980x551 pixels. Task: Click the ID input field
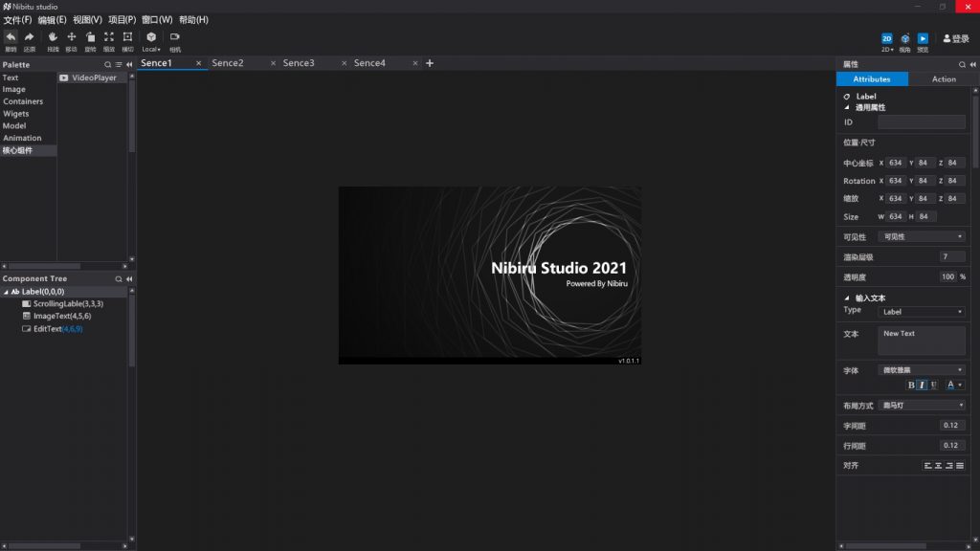point(922,122)
